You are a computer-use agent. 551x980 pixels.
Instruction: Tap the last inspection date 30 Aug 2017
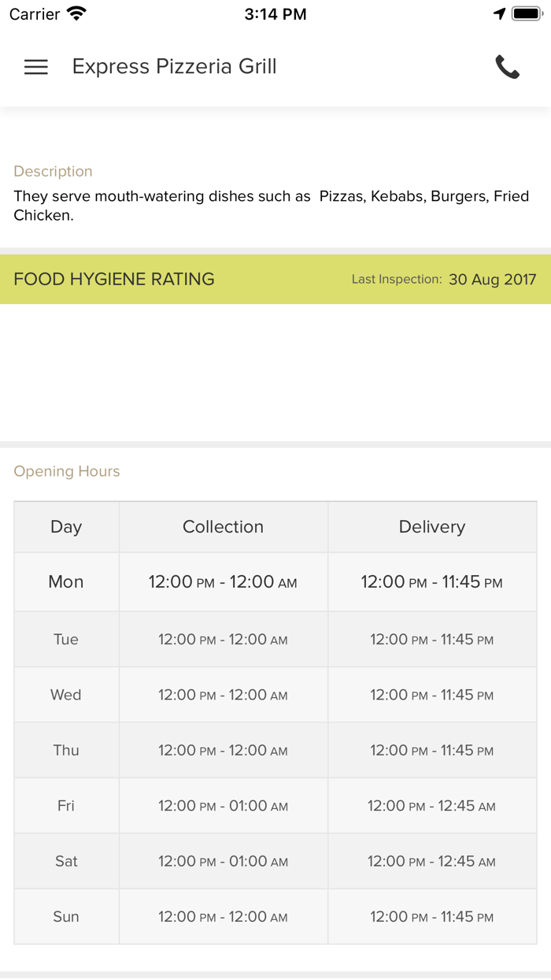[492, 280]
